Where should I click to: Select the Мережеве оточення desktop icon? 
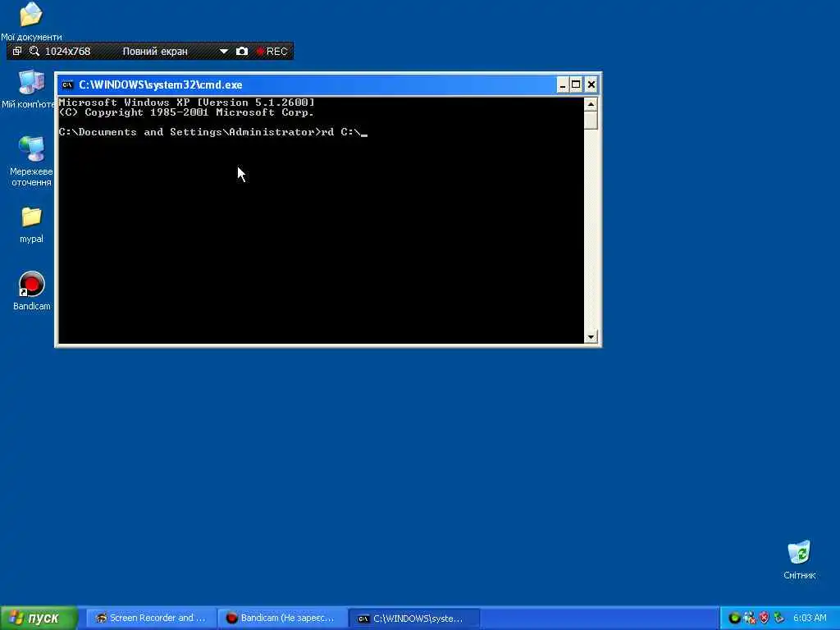31,161
